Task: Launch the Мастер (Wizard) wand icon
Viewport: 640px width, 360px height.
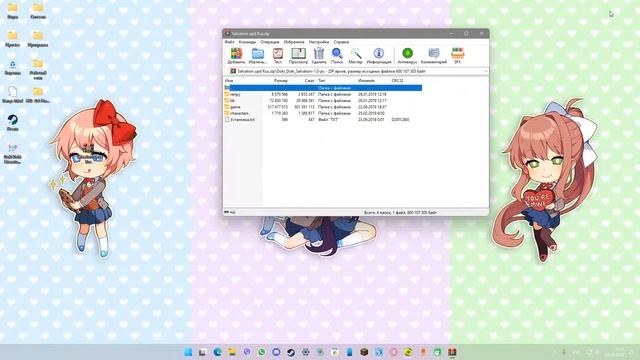Action: [355, 56]
